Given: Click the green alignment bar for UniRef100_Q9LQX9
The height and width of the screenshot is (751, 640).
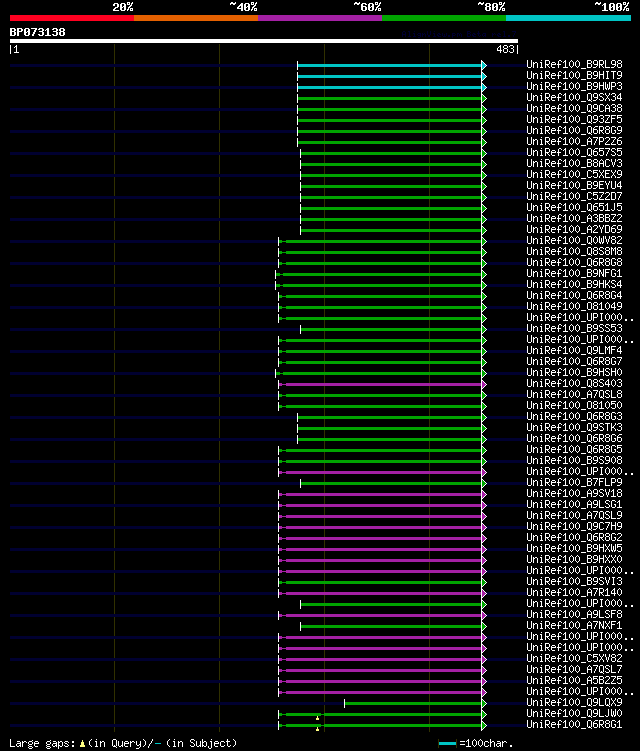Looking at the screenshot, I should [413, 704].
